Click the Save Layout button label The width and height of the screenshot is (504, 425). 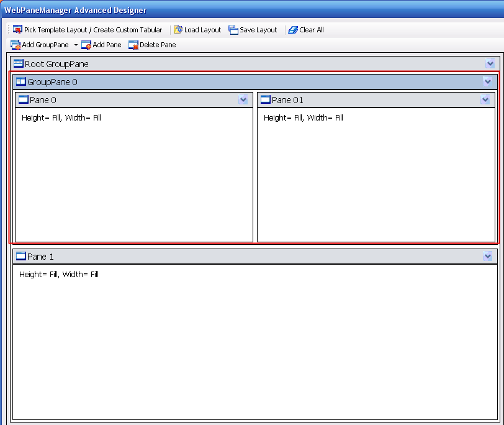258,30
